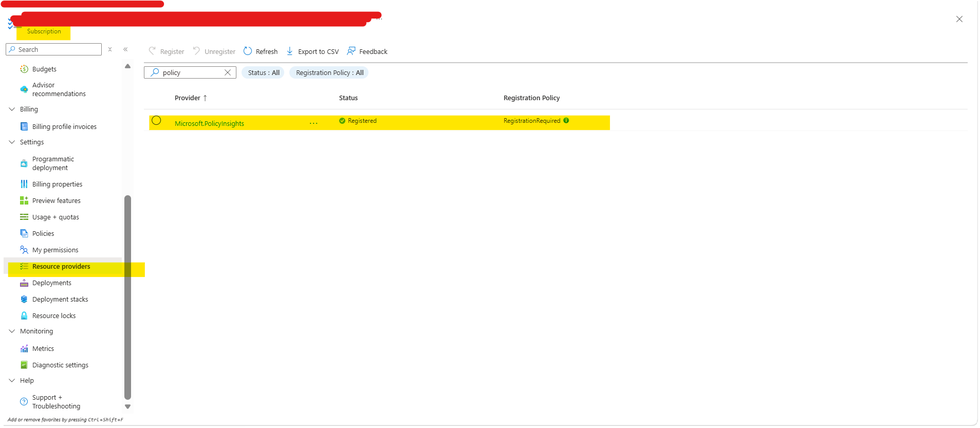Click the Refresh button label
Image resolution: width=980 pixels, height=428 pixels.
pyautogui.click(x=267, y=51)
